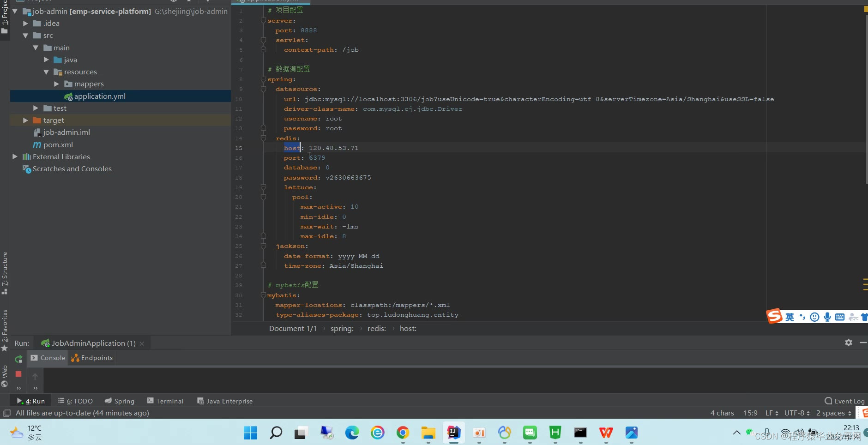The width and height of the screenshot is (868, 445).
Task: Click the server port value 8888
Action: click(x=308, y=30)
